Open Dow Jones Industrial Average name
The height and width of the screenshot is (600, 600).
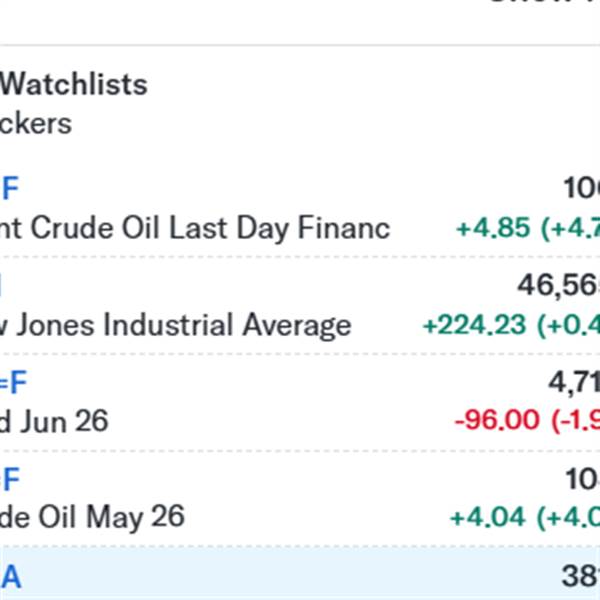(x=176, y=325)
